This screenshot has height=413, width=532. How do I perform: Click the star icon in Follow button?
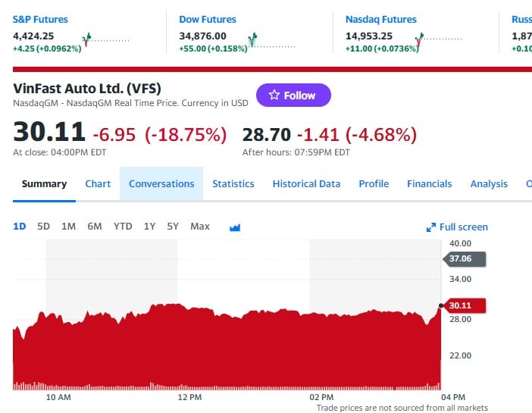click(274, 95)
